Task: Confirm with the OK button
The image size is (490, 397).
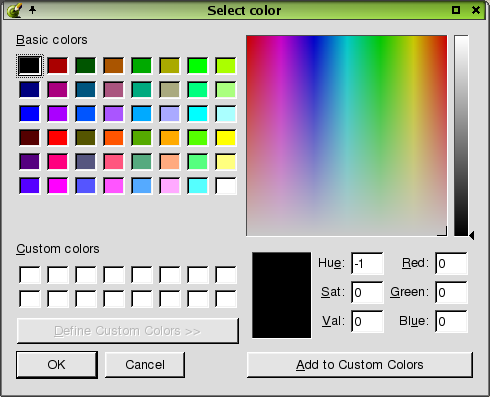Action: 57,365
